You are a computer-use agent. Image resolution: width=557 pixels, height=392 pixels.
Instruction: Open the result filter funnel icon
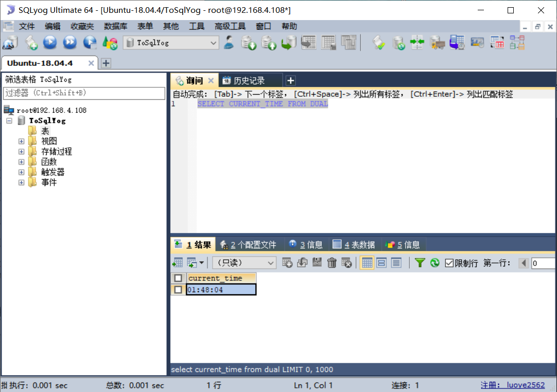(x=420, y=263)
